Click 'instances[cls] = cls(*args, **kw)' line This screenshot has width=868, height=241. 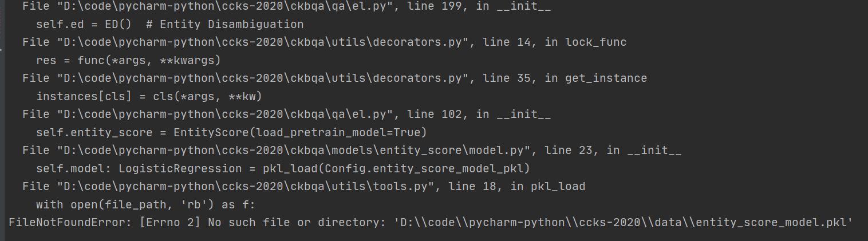point(149,97)
